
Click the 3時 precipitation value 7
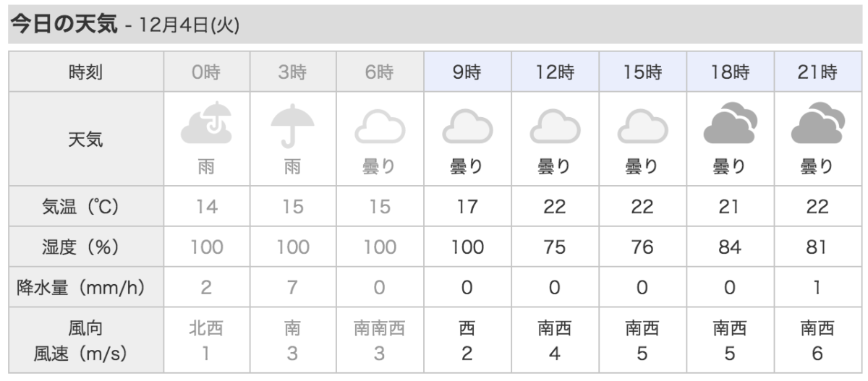[x=293, y=288]
